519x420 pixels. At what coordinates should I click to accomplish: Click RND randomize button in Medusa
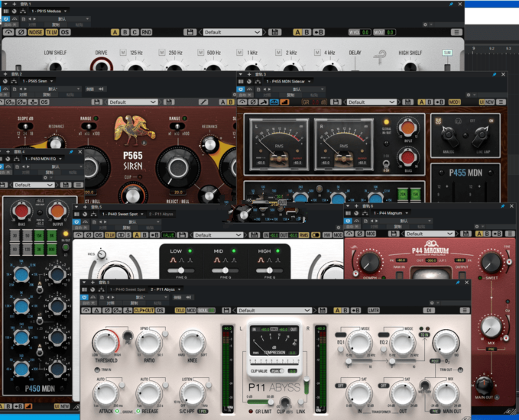pos(146,32)
